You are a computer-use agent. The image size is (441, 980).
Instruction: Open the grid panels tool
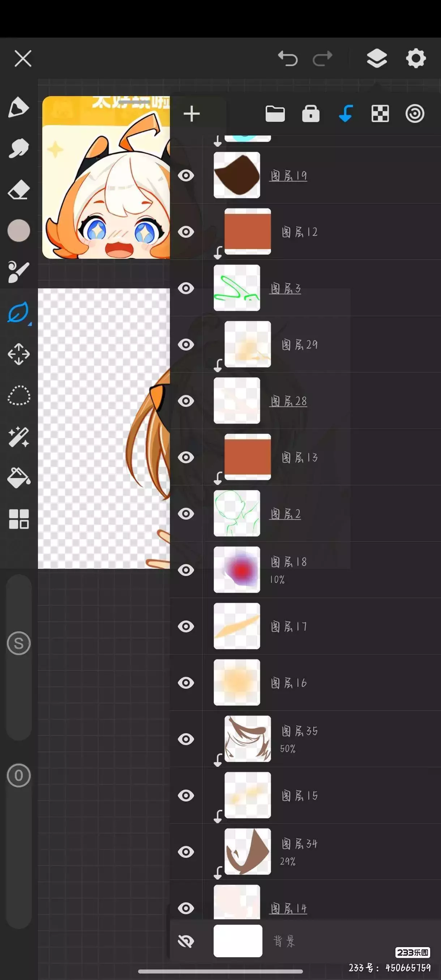point(19,519)
